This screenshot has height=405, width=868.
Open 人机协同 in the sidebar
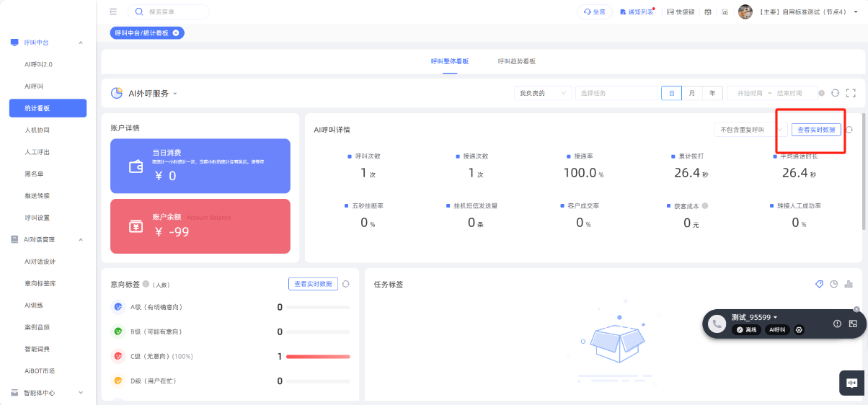[x=37, y=130]
